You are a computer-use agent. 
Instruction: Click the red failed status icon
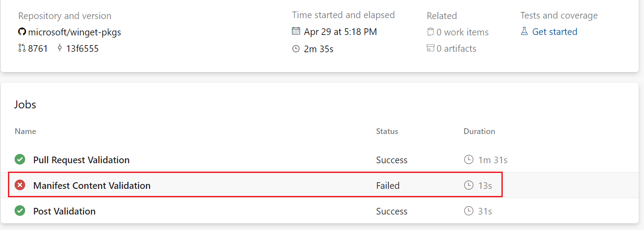click(x=20, y=185)
